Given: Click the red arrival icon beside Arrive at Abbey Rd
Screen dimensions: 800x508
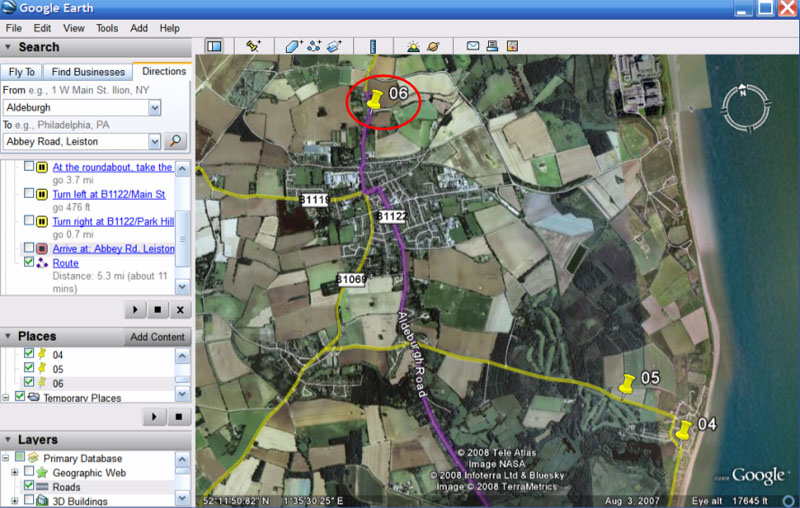Looking at the screenshot, I should 42,249.
